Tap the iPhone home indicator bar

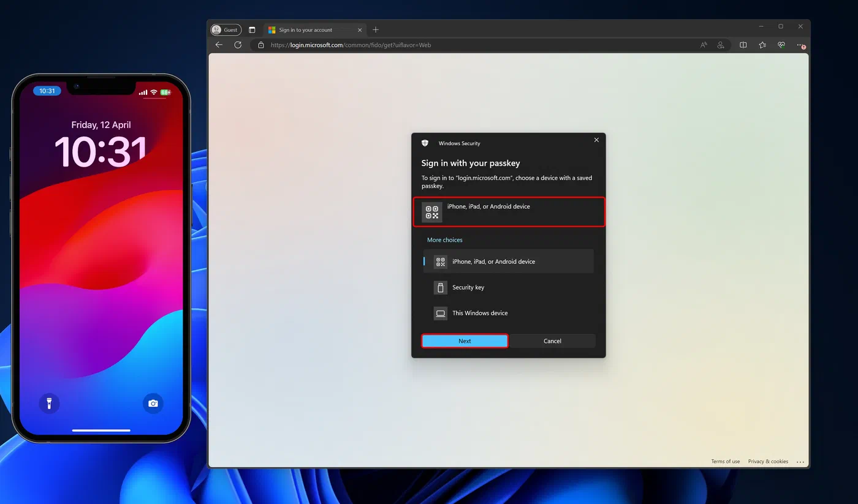click(101, 430)
